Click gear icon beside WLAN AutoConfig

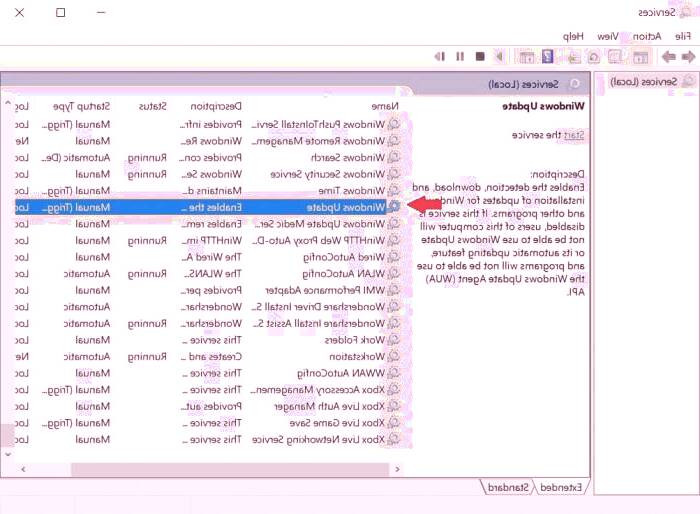393,274
